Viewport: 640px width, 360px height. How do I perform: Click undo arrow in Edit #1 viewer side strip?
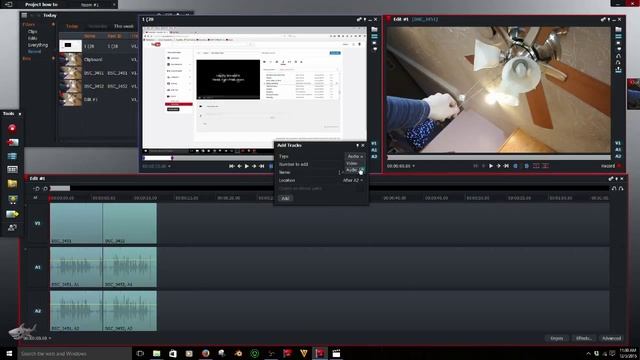pos(618,56)
